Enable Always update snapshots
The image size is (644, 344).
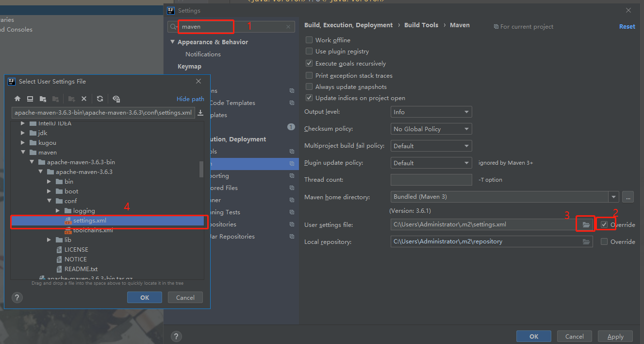[x=309, y=86]
